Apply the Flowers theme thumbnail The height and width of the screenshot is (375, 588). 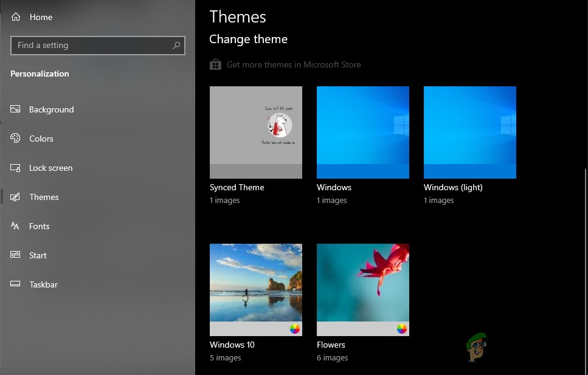click(x=362, y=290)
